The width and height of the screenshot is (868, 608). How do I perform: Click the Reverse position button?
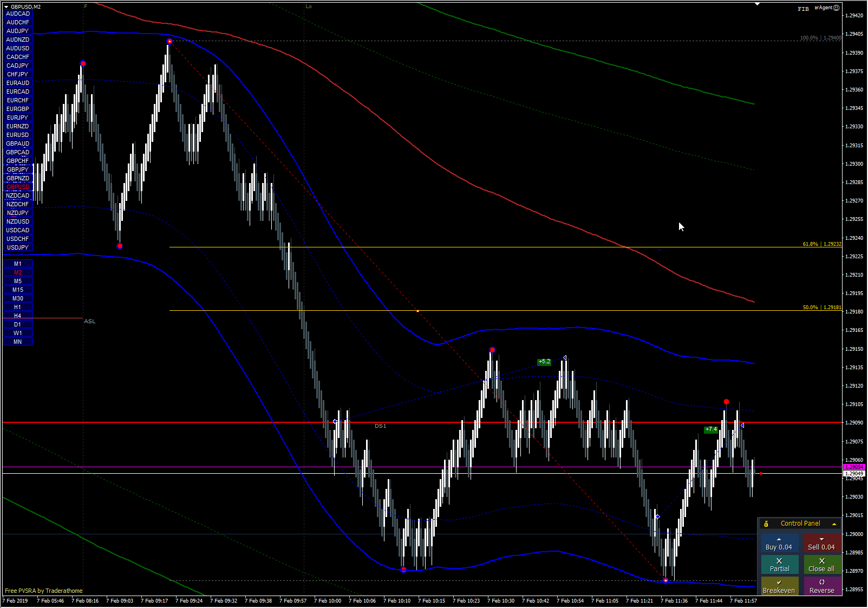[821, 586]
